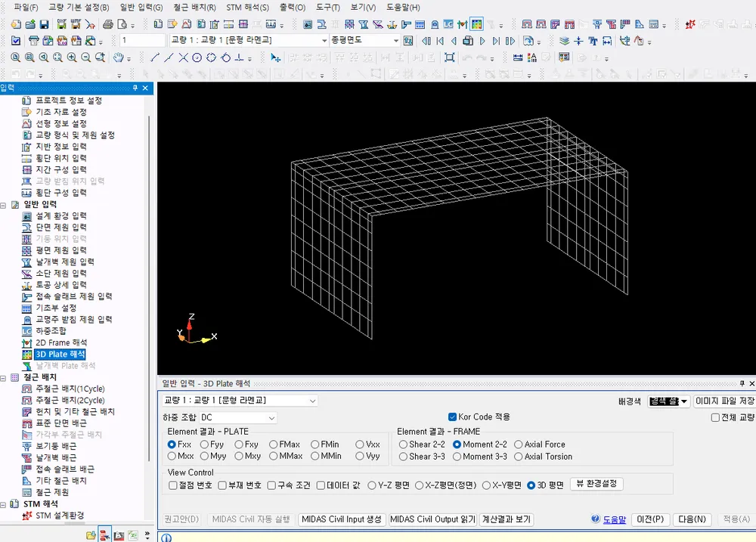Image resolution: width=756 pixels, height=542 pixels.
Task: Click the Zoom Out magnifier icon
Action: tap(86, 57)
